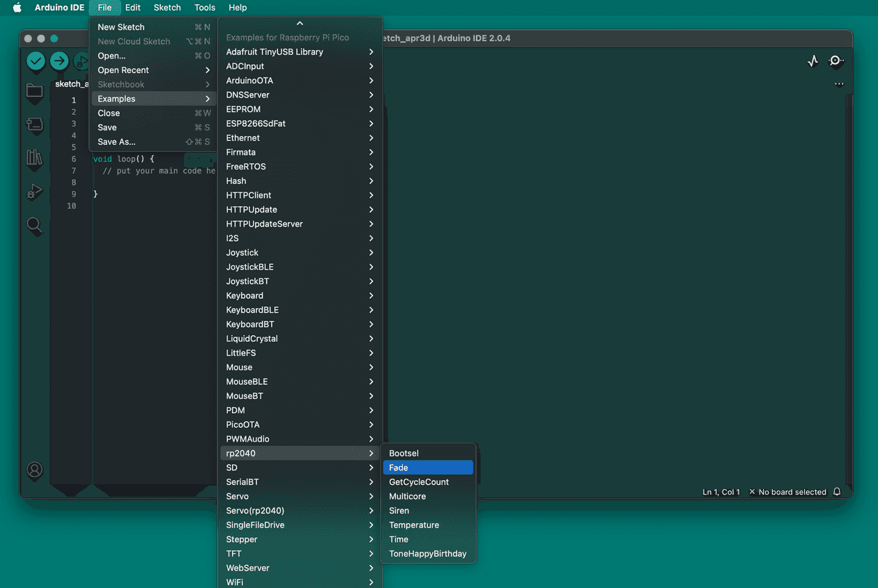Open the Serial Monitor icon

point(835,61)
